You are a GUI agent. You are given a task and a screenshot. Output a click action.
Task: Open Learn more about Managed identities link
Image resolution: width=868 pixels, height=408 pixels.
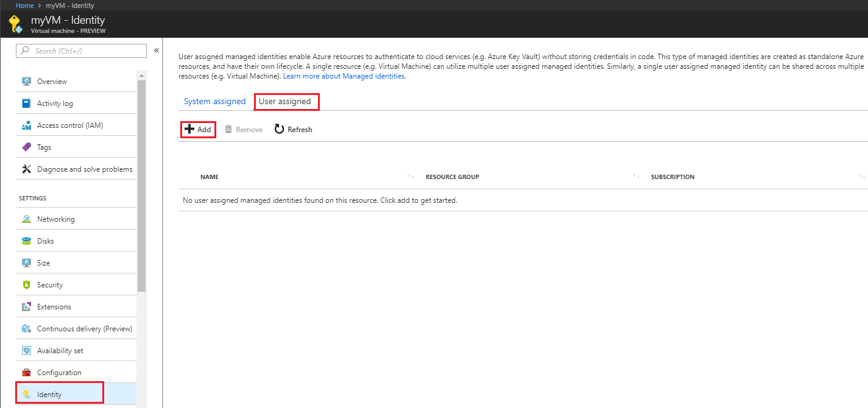pos(344,77)
